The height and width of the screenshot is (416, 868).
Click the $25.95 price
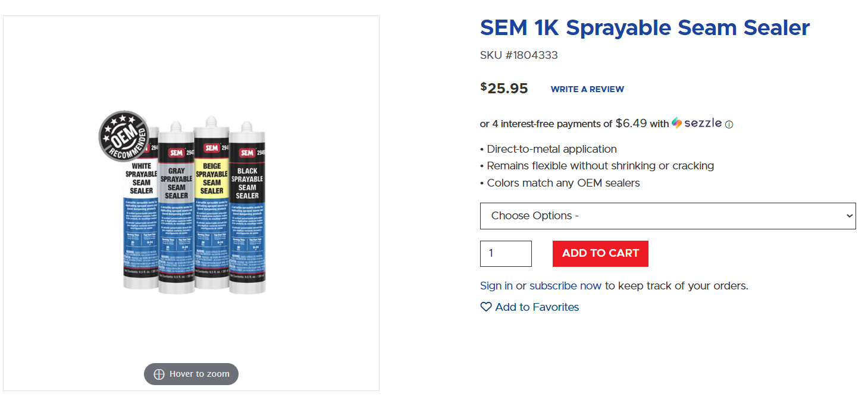tap(504, 89)
